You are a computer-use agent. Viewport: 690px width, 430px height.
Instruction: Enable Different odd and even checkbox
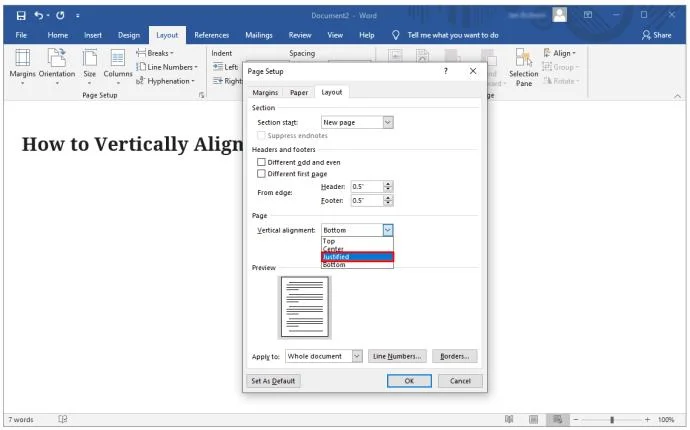coord(261,162)
